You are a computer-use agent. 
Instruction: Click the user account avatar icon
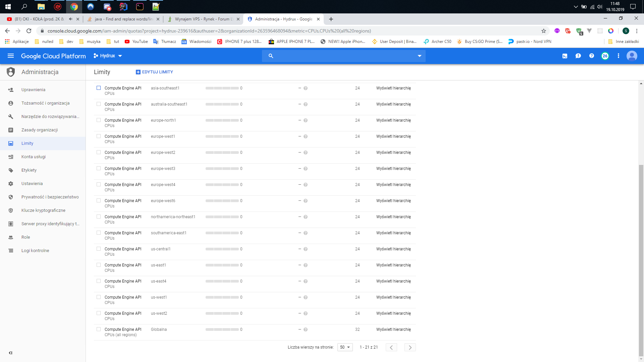coord(632,56)
